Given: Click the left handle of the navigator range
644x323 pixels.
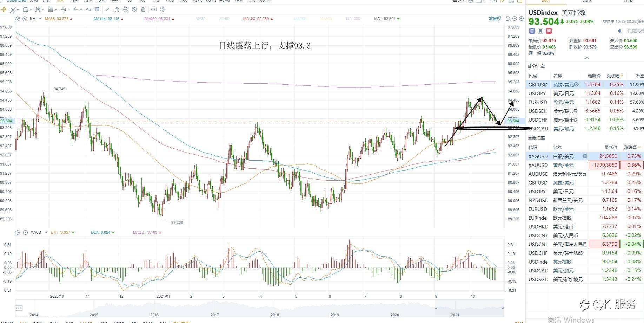Looking at the screenshot, I should (x=437, y=308).
